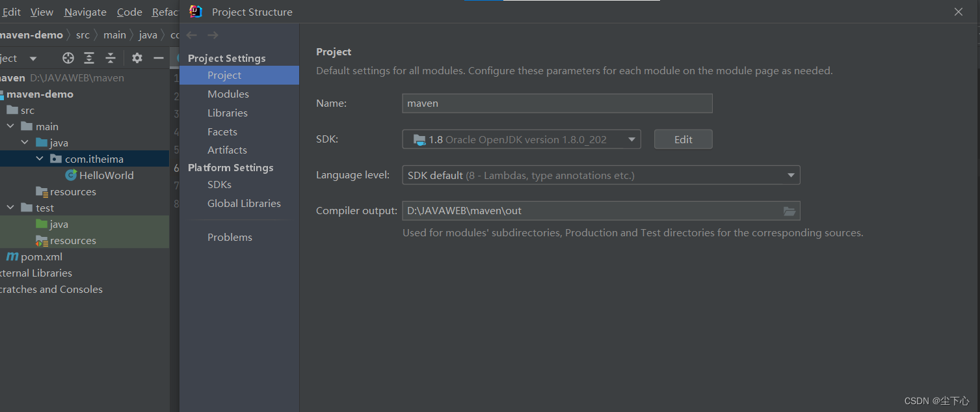Click the blue main java folder icon
The height and width of the screenshot is (412, 980).
click(42, 143)
